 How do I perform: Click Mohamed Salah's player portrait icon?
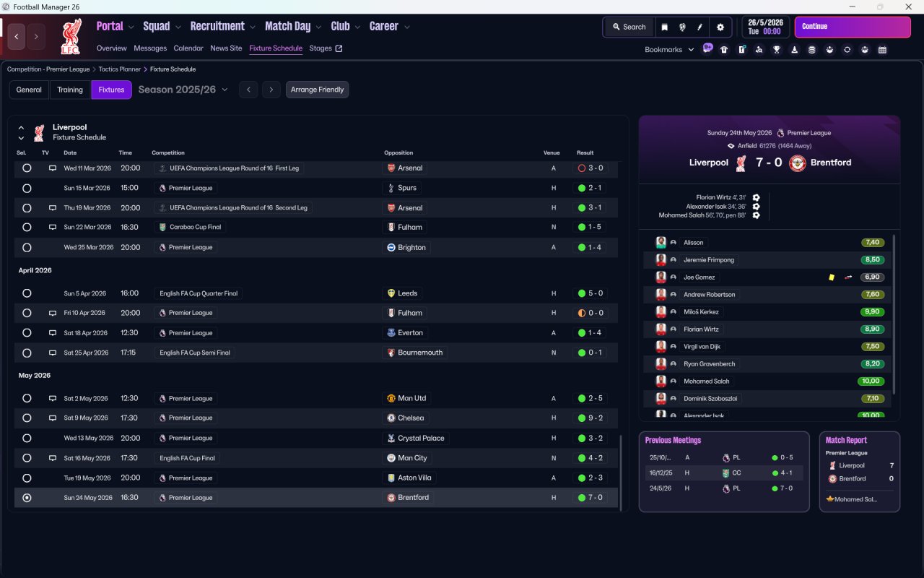pyautogui.click(x=661, y=381)
